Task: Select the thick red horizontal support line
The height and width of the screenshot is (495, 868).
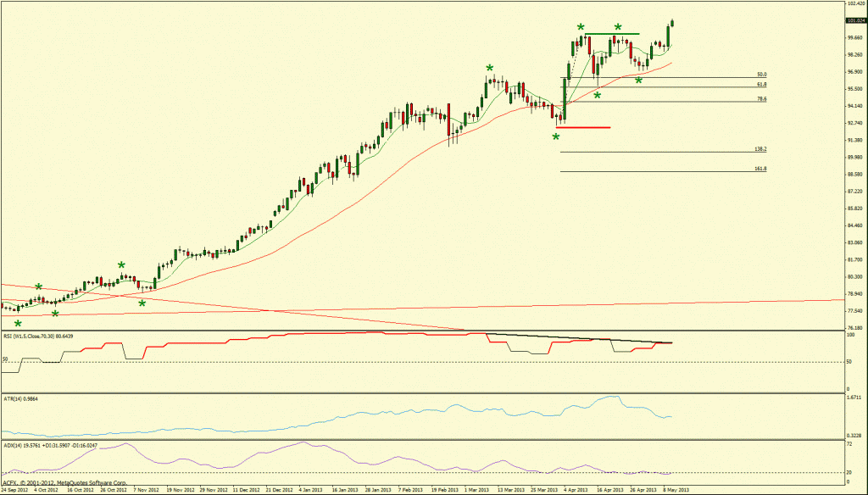Action: (x=583, y=128)
